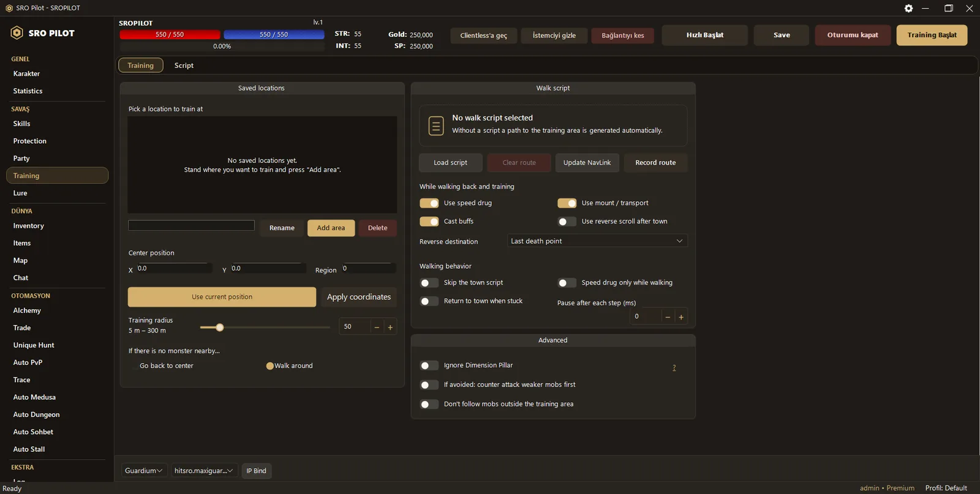The width and height of the screenshot is (980, 494).
Task: Click the Training radius slider handle
Action: tap(220, 327)
